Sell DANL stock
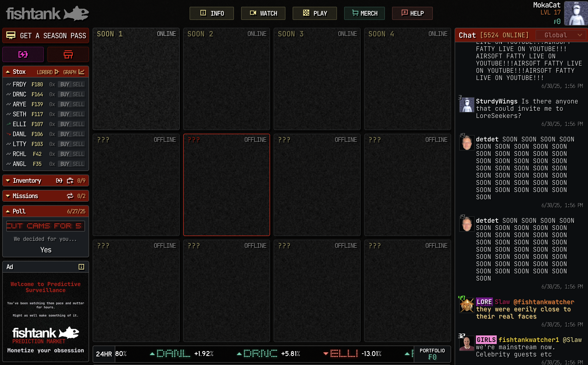 tap(78, 134)
